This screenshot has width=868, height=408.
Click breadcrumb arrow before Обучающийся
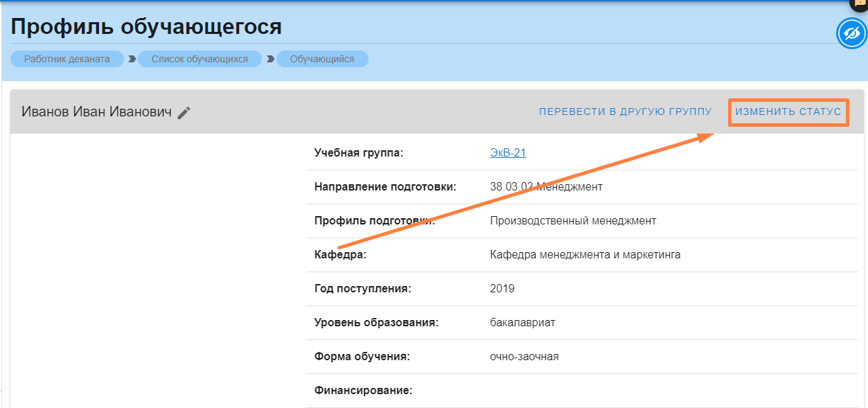(x=269, y=60)
